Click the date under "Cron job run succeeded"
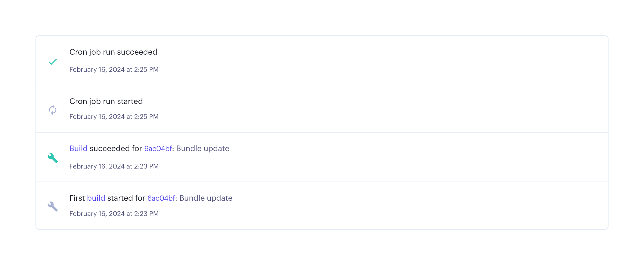 114,70
